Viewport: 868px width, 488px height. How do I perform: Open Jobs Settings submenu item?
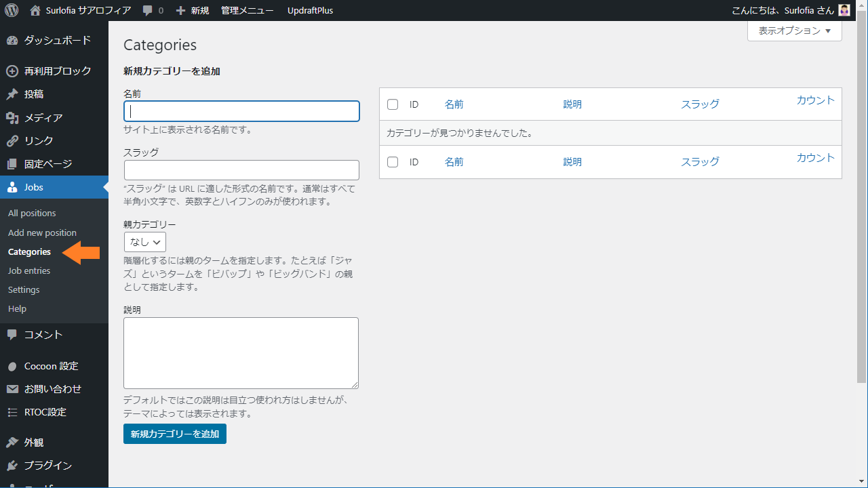coord(24,290)
